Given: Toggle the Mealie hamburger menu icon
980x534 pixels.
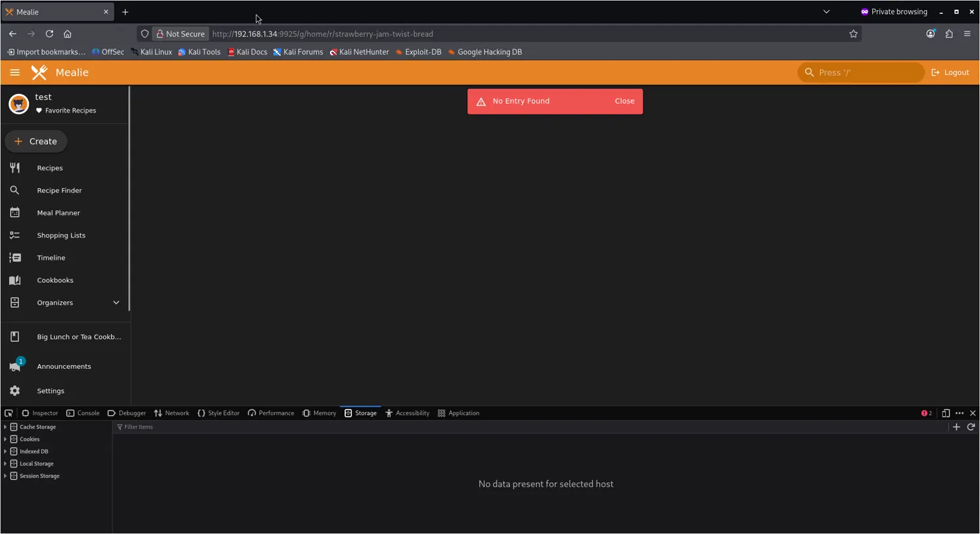Looking at the screenshot, I should tap(14, 72).
